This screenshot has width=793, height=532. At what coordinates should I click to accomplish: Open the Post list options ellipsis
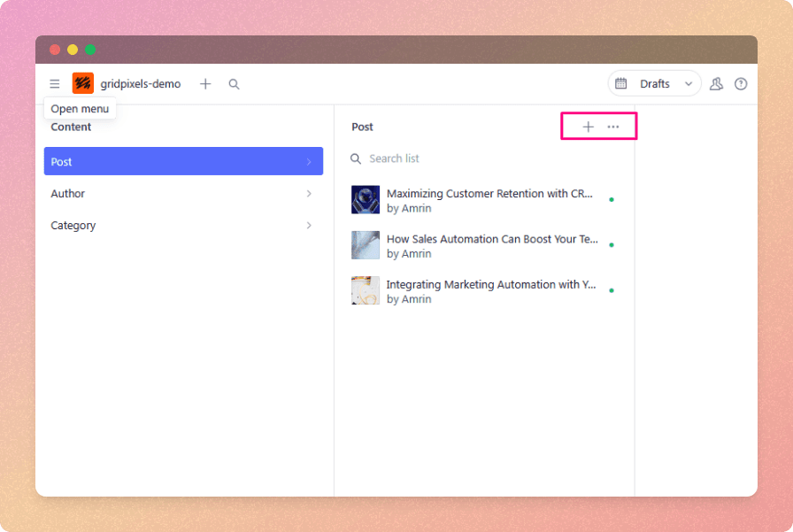pyautogui.click(x=613, y=127)
